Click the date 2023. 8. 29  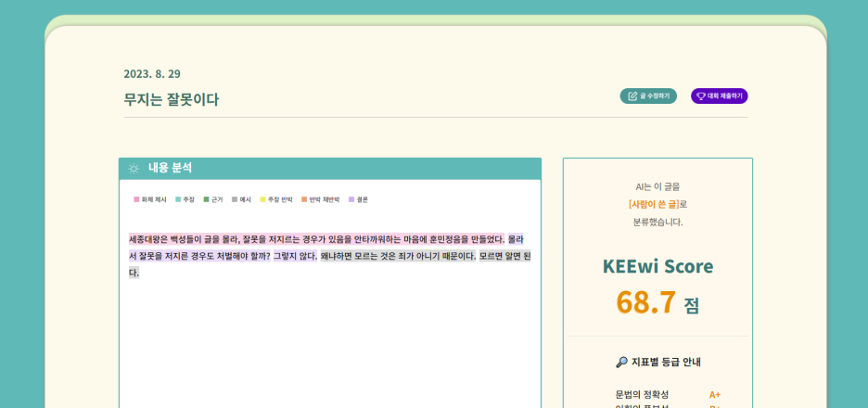click(x=152, y=73)
